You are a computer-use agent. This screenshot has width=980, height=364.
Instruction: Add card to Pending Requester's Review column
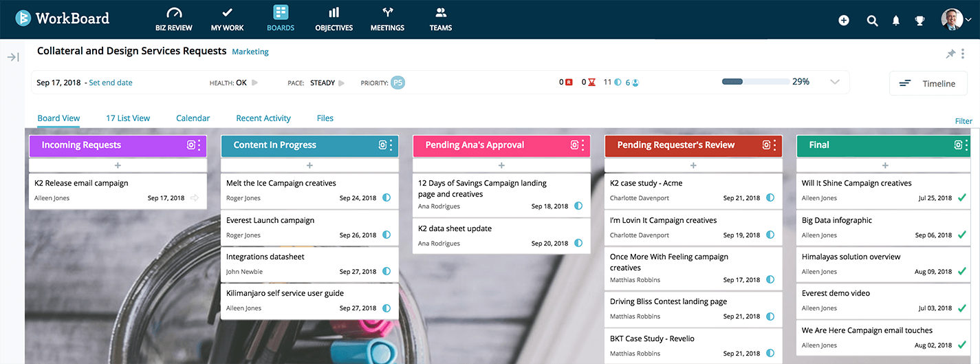click(x=693, y=165)
